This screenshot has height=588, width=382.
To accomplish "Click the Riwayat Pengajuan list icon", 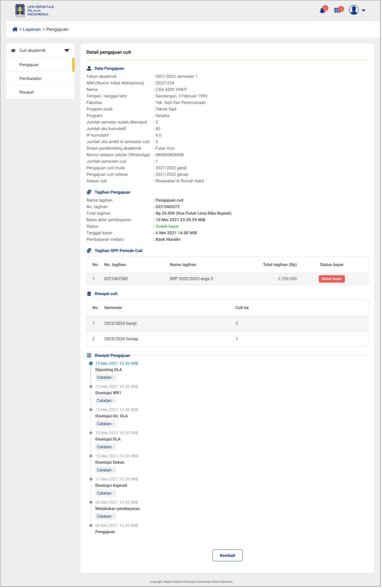I will 89,356.
